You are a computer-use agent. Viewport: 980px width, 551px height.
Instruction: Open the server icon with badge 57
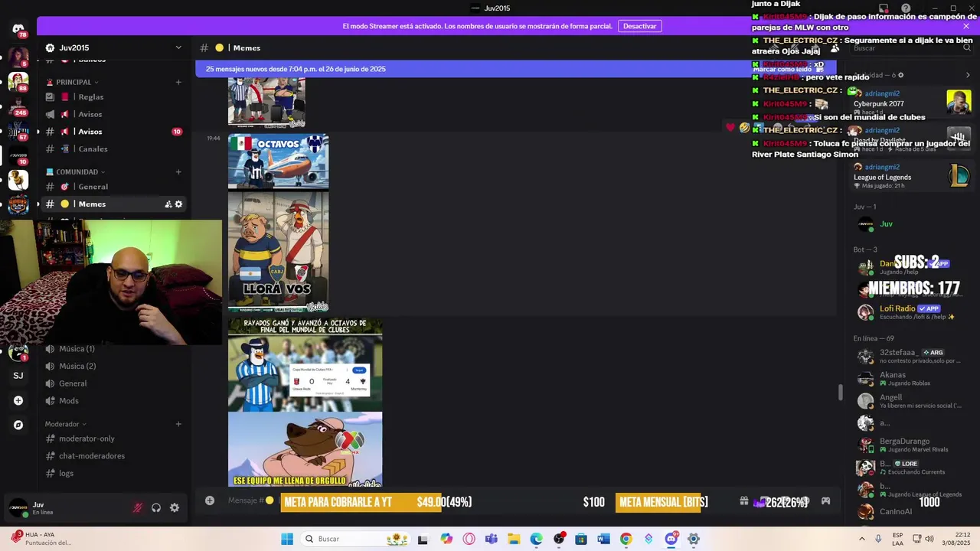click(x=18, y=131)
